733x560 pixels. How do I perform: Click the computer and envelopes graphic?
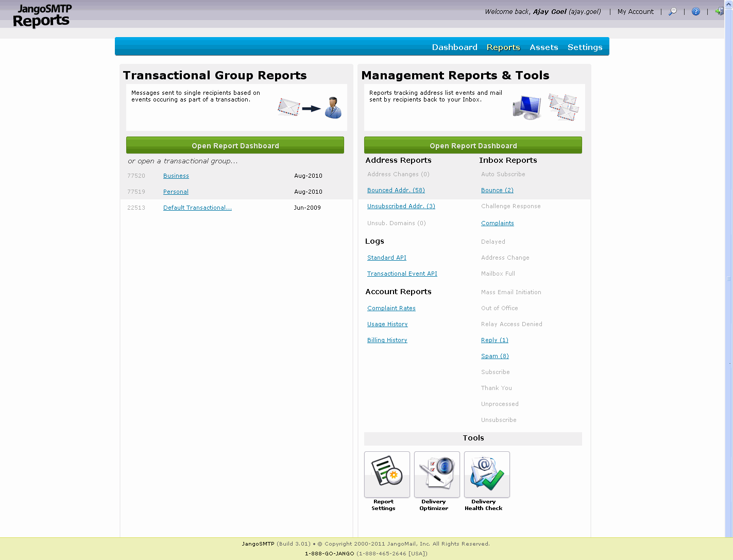tap(546, 107)
